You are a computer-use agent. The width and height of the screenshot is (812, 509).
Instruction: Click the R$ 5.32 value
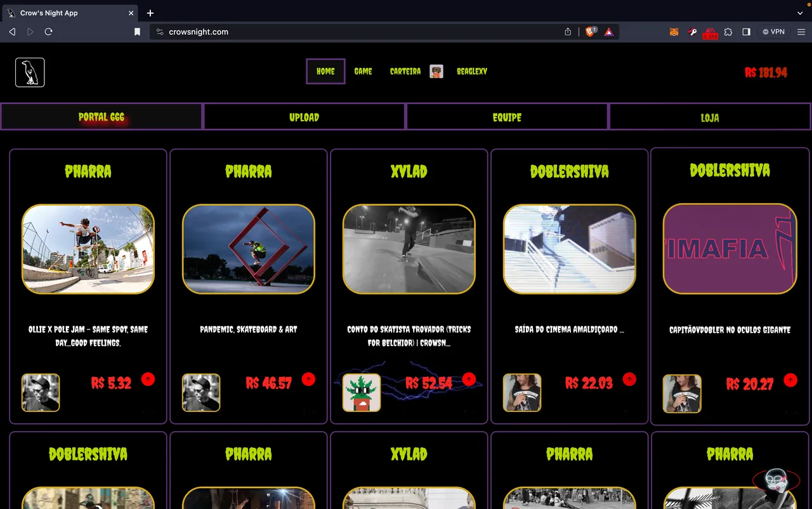pyautogui.click(x=111, y=383)
